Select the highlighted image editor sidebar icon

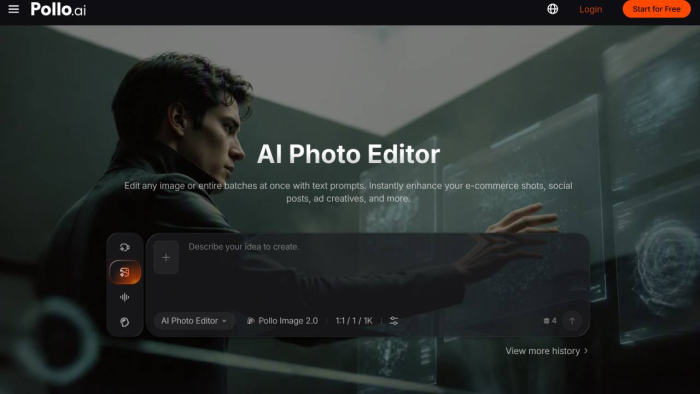[125, 272]
